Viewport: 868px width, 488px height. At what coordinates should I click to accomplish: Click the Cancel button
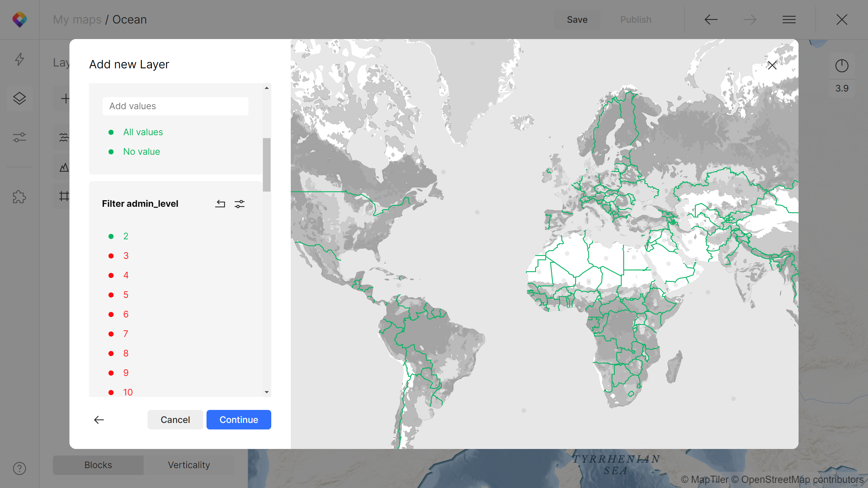175,420
